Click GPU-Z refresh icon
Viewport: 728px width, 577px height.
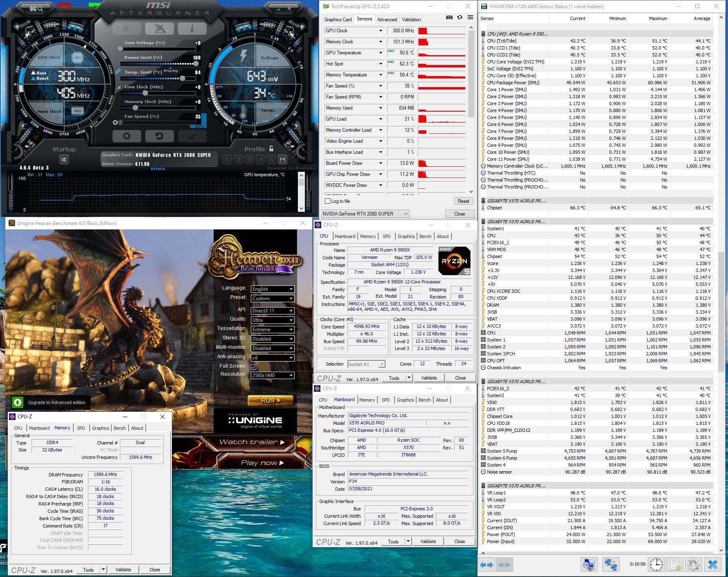coord(460,18)
